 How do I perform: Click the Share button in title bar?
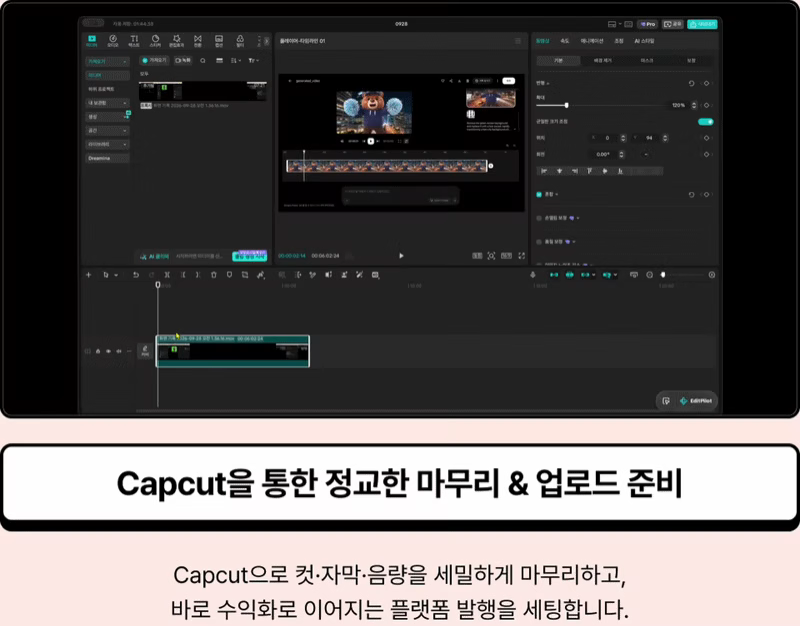pyautogui.click(x=672, y=24)
